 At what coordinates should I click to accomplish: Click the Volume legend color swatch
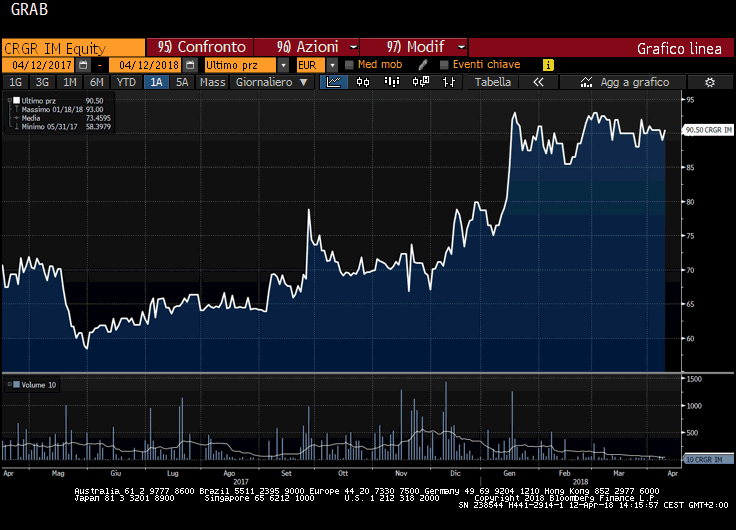13,385
